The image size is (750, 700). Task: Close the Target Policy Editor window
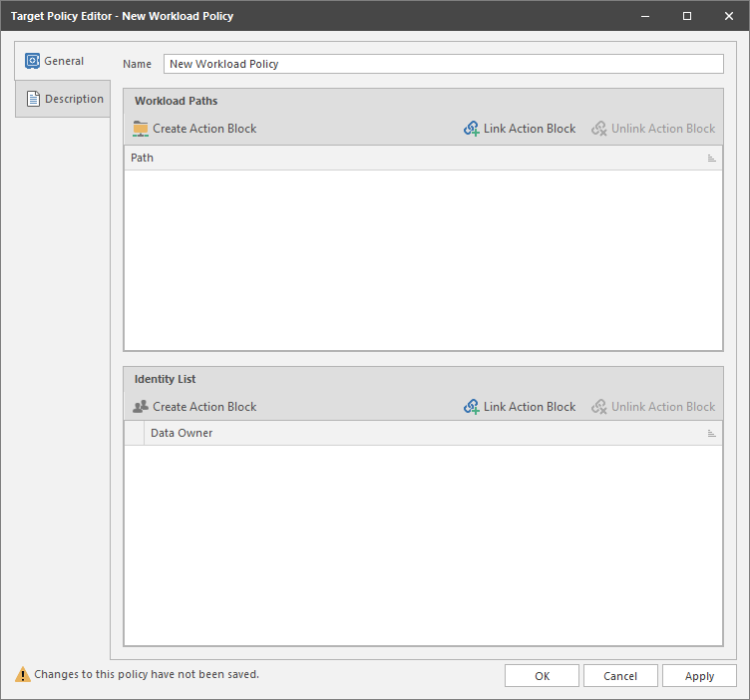pos(728,16)
